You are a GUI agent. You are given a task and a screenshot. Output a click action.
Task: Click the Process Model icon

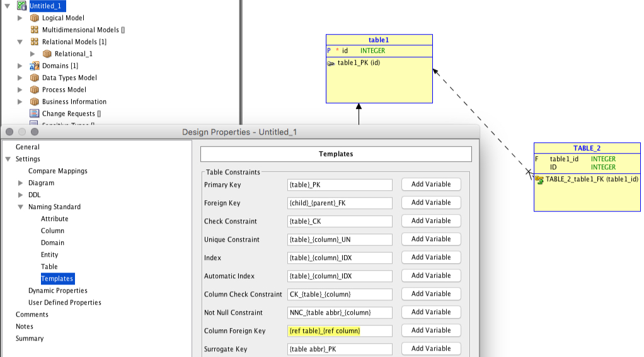pos(35,89)
